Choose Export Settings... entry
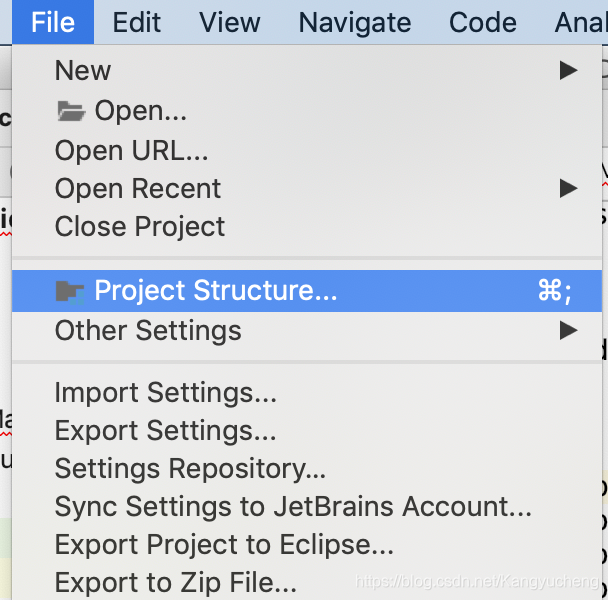Screen dimensions: 608x600 click(165, 431)
